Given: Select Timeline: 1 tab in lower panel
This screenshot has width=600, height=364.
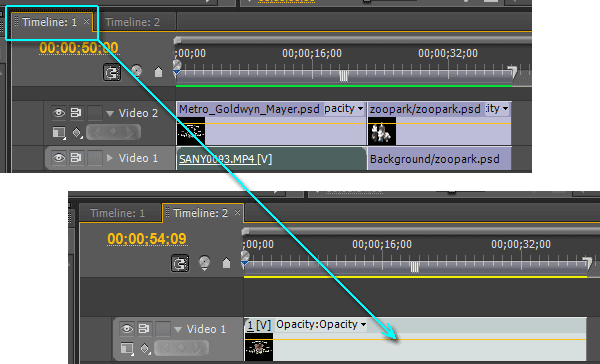Looking at the screenshot, I should point(117,213).
